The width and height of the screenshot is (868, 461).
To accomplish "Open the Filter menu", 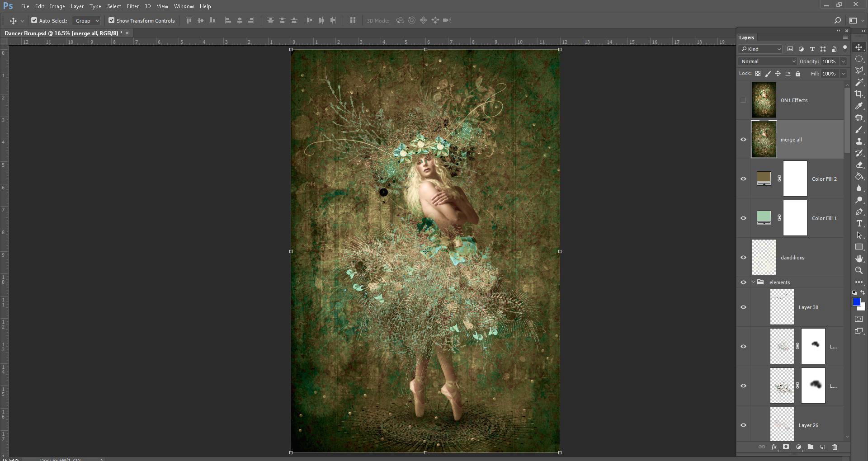I will pos(132,6).
